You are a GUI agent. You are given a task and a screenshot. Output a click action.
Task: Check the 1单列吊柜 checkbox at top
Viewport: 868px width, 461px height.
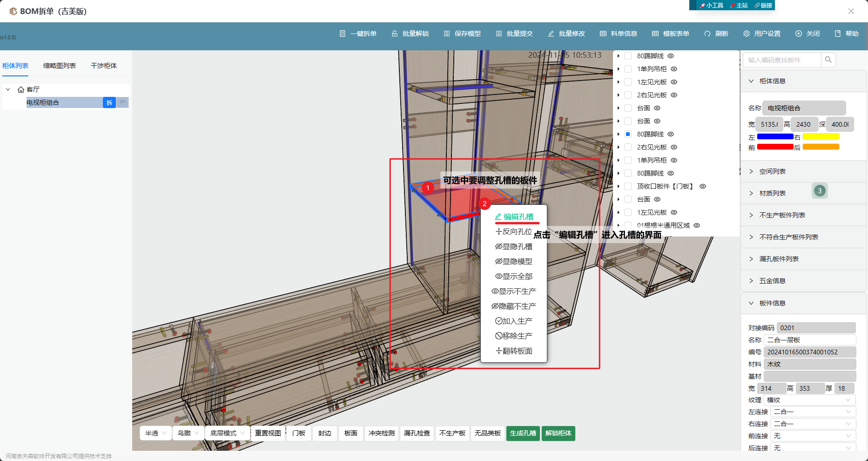click(x=628, y=69)
